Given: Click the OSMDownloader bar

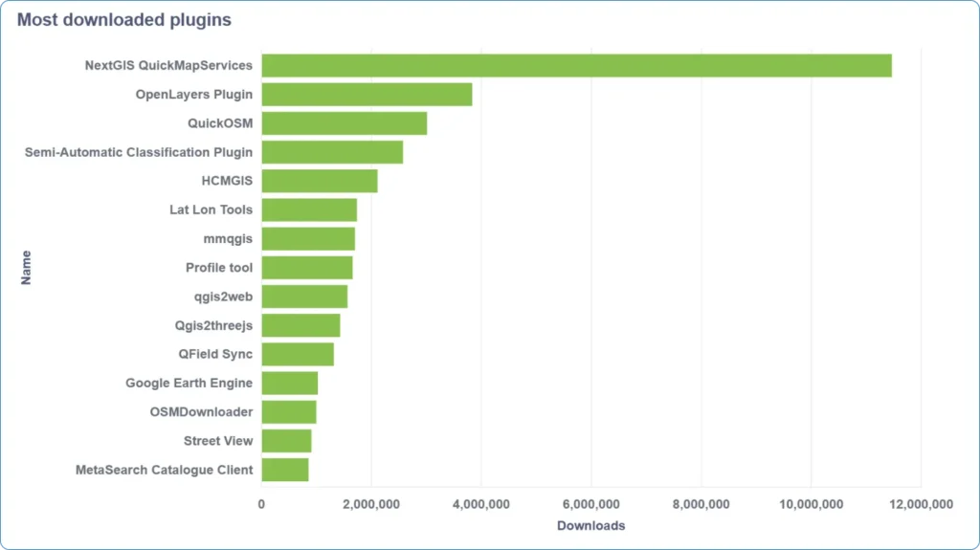Looking at the screenshot, I should pos(289,412).
